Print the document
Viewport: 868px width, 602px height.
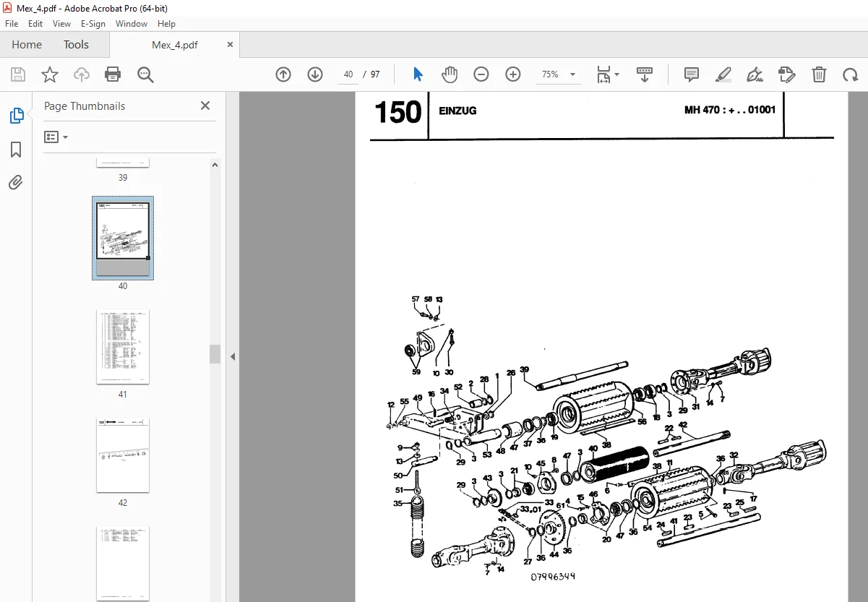113,74
